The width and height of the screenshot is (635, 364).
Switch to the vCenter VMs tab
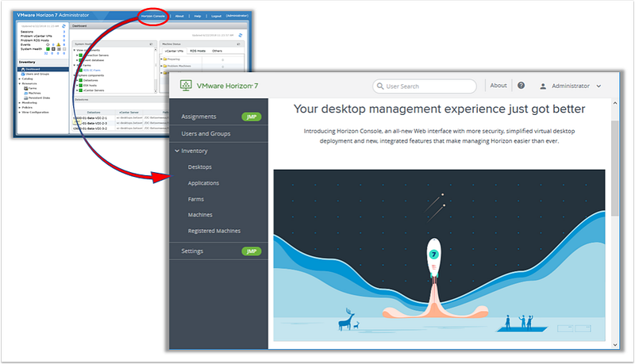[174, 51]
